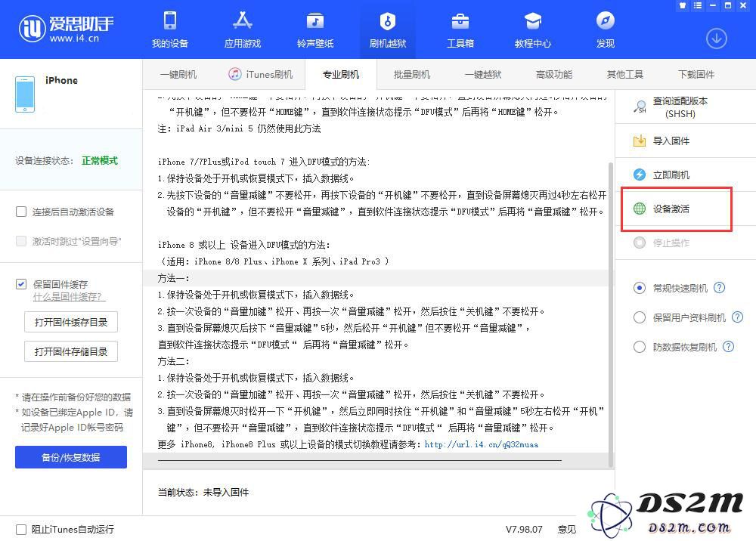756x541 pixels.
Task: Click 备份/恢复数据 button
Action: coord(71,457)
